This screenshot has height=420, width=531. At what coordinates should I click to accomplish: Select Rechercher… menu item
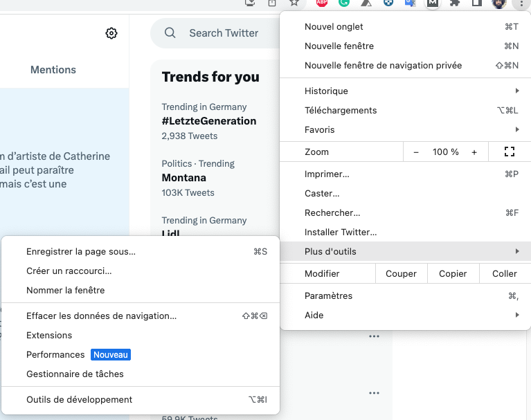pyautogui.click(x=406, y=213)
